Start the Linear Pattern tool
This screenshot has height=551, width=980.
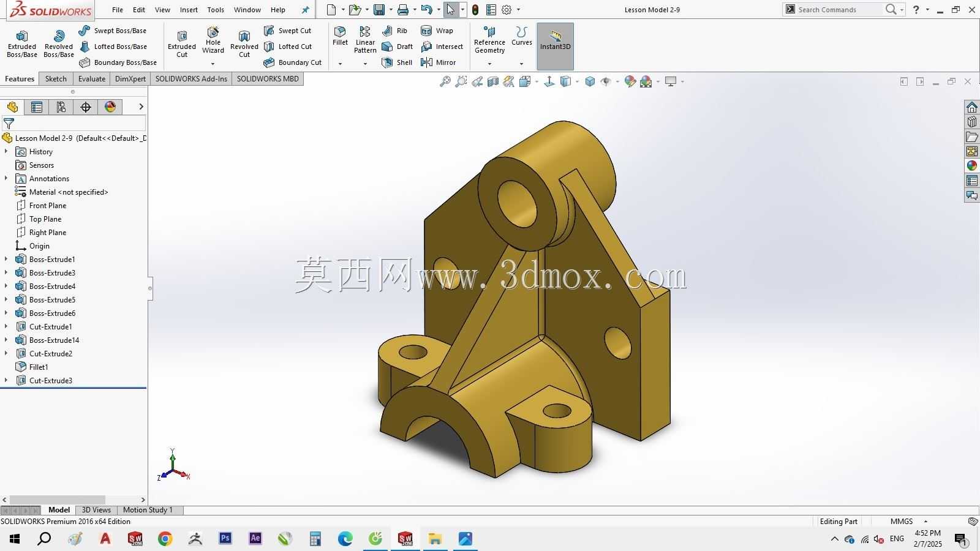pyautogui.click(x=365, y=40)
